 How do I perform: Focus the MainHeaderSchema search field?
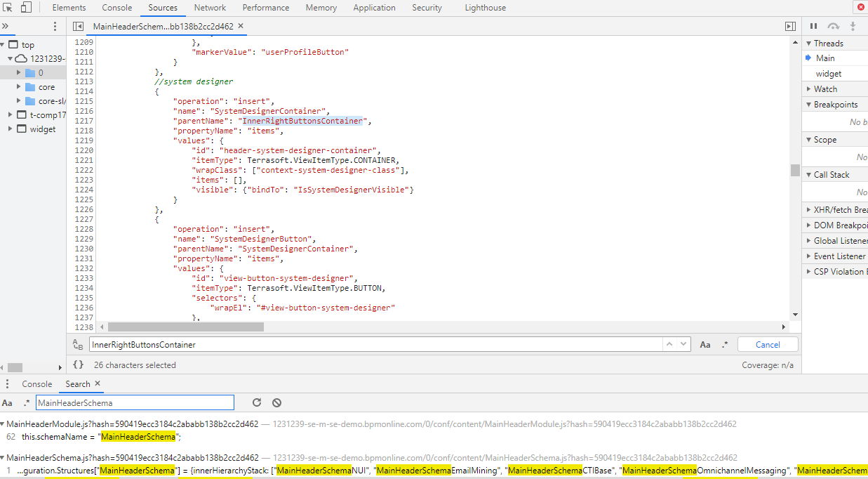(x=135, y=402)
